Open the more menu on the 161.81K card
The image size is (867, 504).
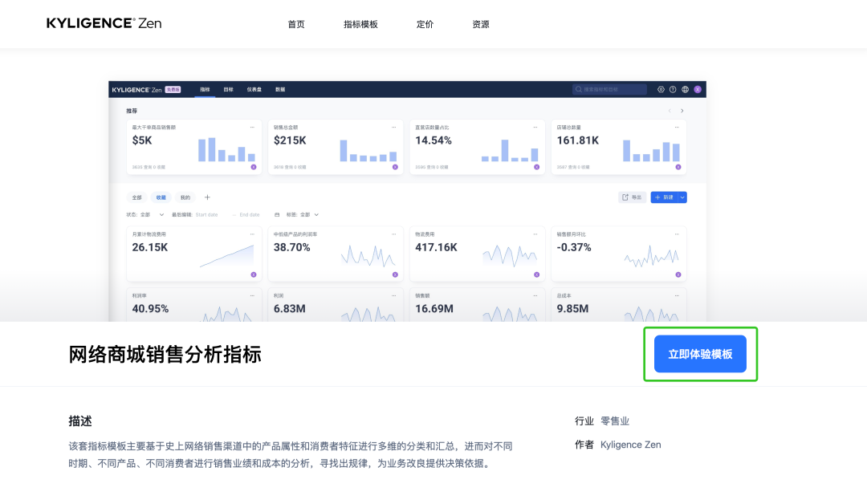(677, 127)
